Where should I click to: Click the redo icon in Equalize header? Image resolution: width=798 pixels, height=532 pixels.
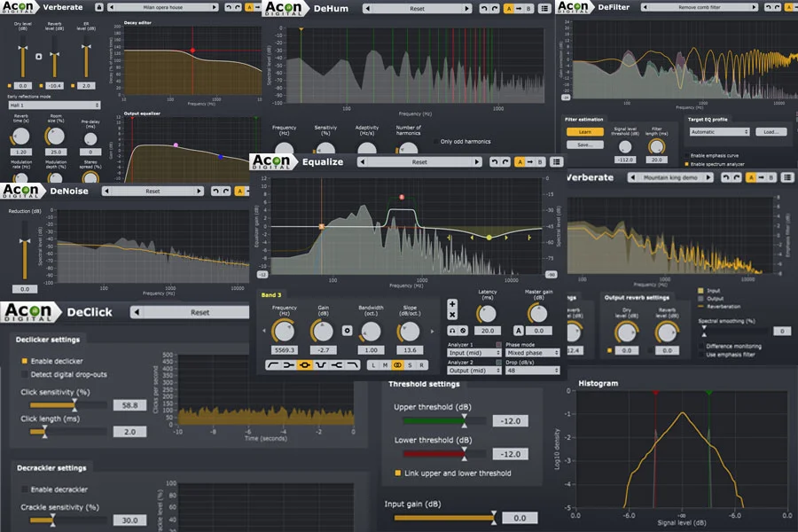click(505, 162)
